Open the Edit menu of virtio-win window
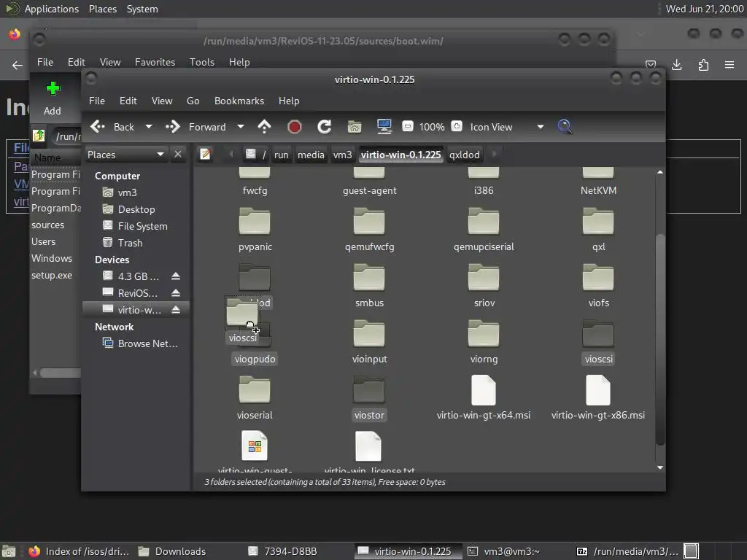The image size is (747, 560). click(128, 101)
